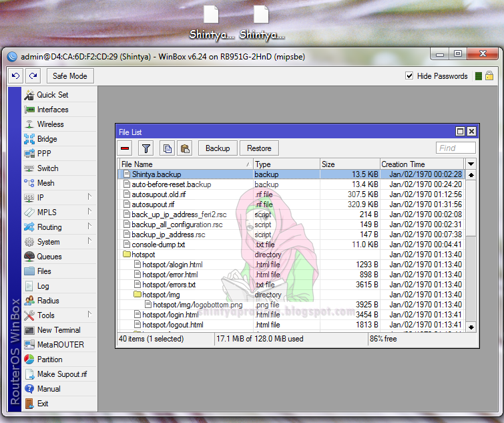This screenshot has height=423, width=504.
Task: Open the Bridge menu
Action: [60, 139]
